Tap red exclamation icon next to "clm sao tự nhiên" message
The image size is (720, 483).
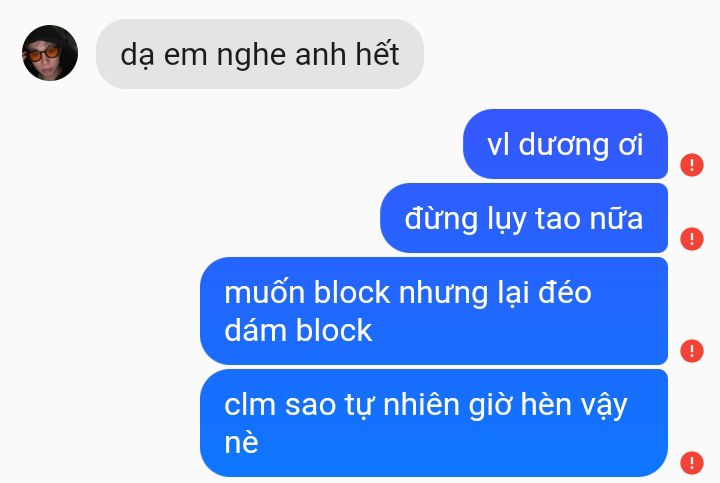click(x=692, y=463)
